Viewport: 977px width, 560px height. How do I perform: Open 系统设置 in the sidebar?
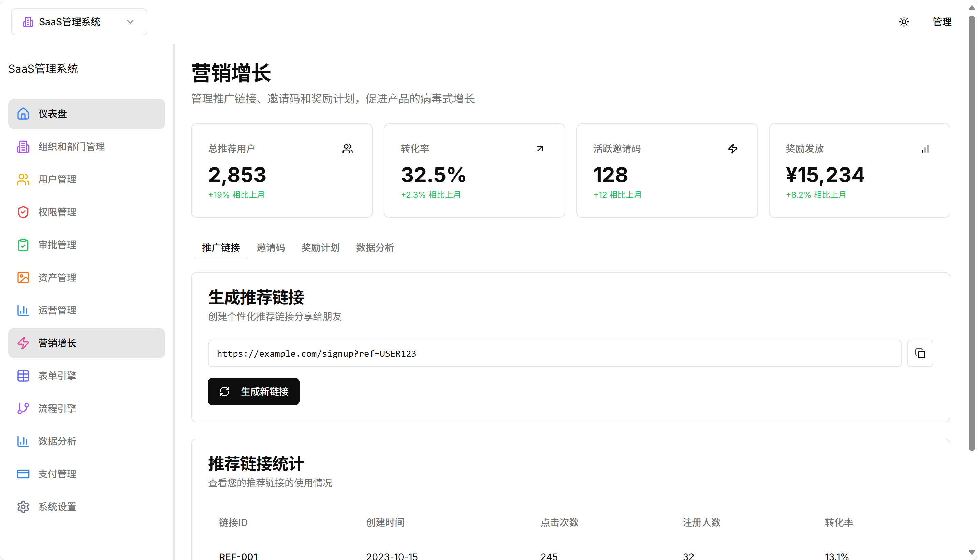tap(87, 506)
